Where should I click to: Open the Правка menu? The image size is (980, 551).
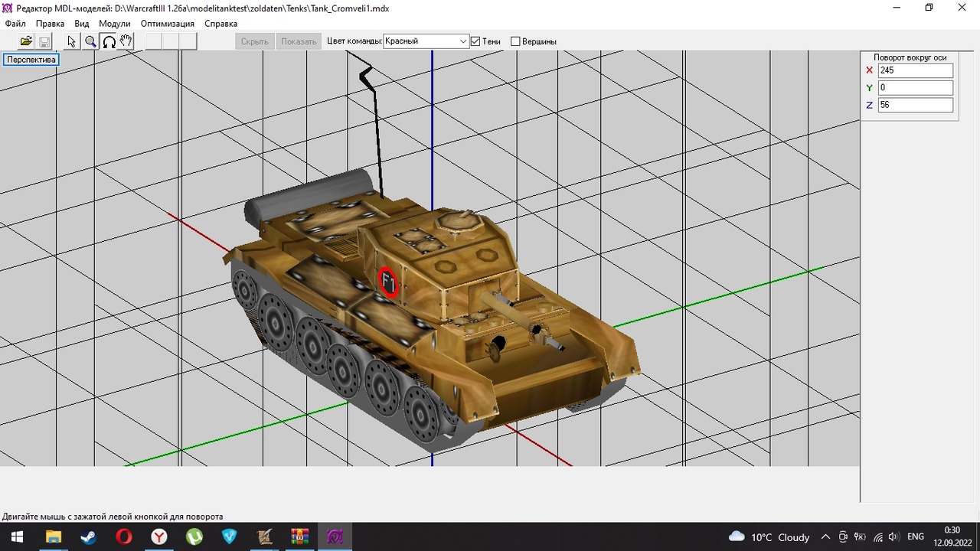click(51, 24)
